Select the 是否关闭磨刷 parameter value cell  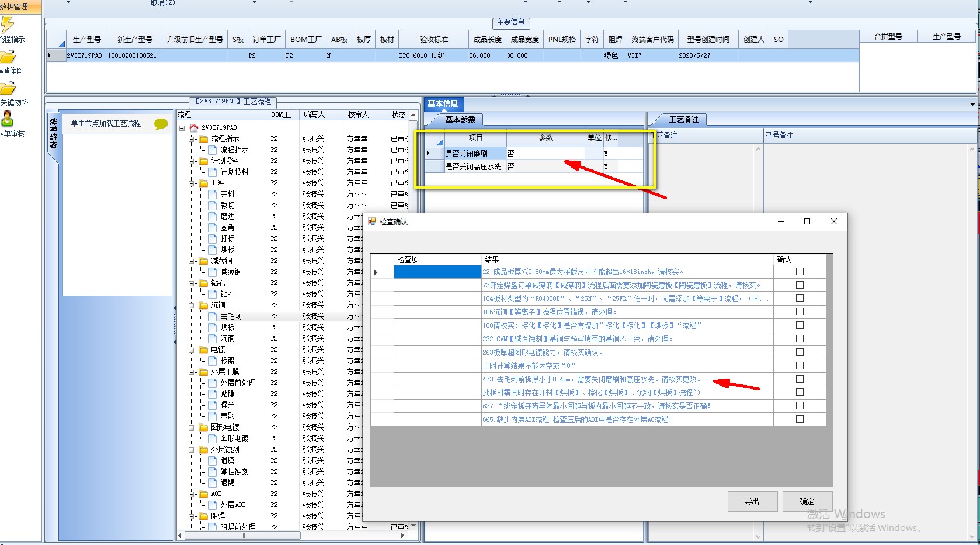[545, 154]
